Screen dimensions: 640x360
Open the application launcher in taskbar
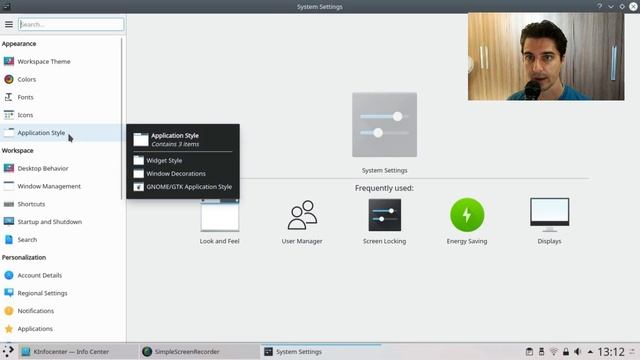(8, 351)
